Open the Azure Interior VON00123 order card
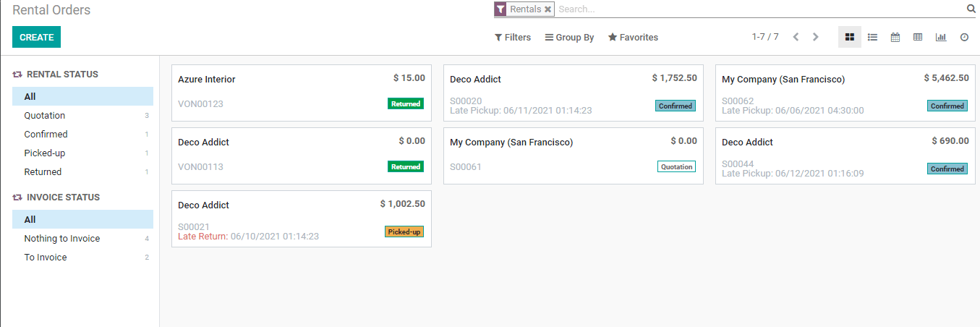The width and height of the screenshot is (980, 327). [x=302, y=93]
